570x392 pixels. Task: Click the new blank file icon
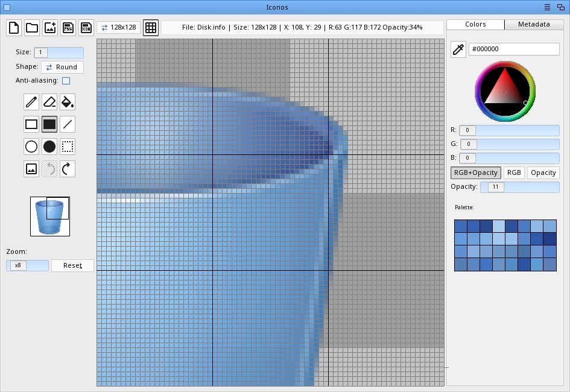pyautogui.click(x=14, y=28)
